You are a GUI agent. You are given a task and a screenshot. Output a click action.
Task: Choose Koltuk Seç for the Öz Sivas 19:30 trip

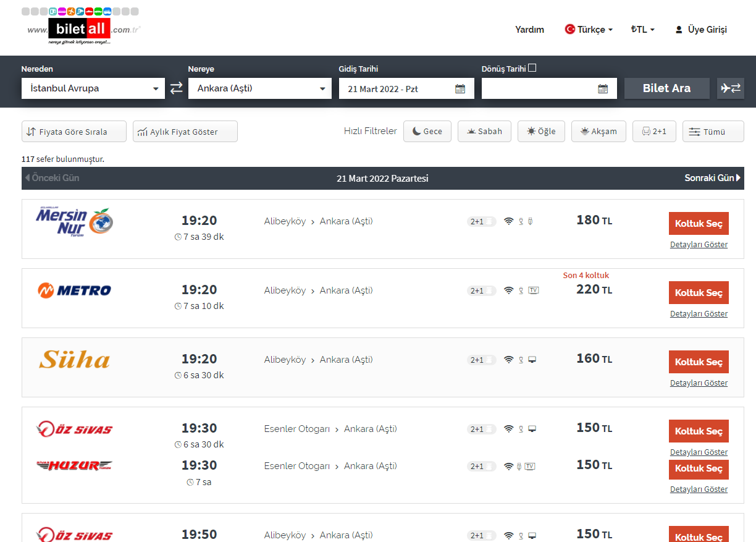point(699,431)
